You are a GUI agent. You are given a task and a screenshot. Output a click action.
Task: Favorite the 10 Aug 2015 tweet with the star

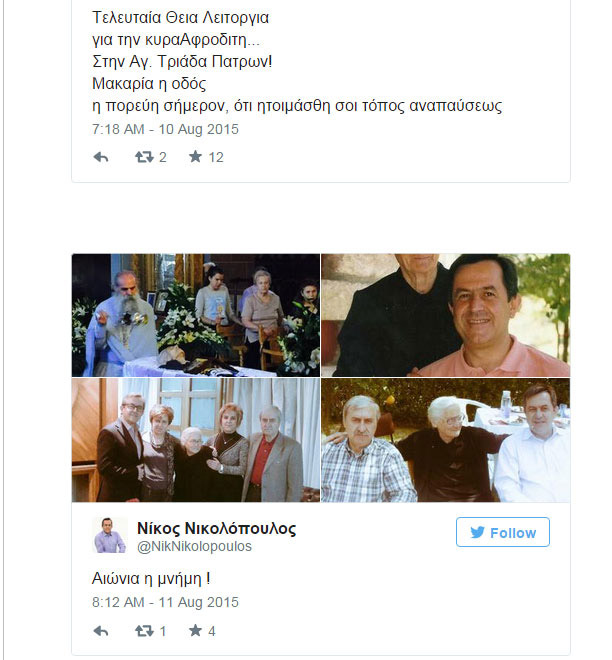[195, 157]
